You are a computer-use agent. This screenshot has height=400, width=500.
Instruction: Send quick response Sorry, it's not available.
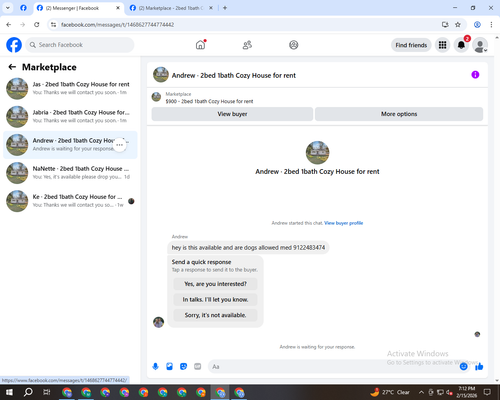(x=215, y=315)
